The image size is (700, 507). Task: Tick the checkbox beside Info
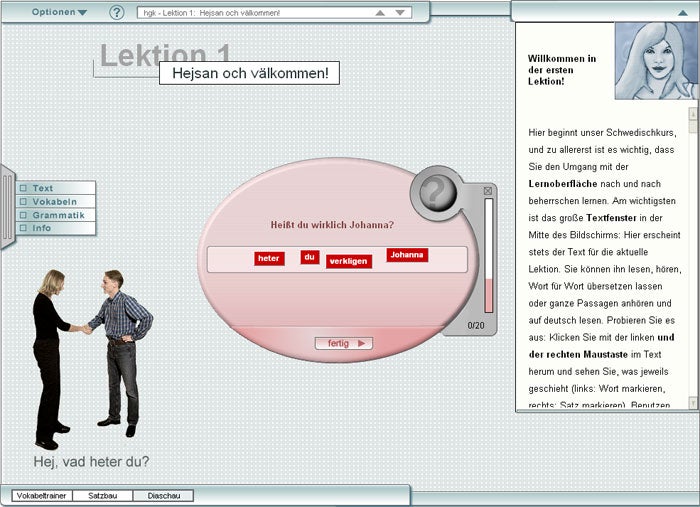23,228
